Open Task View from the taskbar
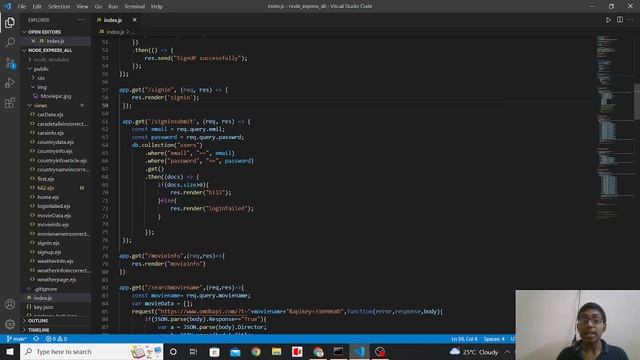640x360 pixels. (193, 351)
